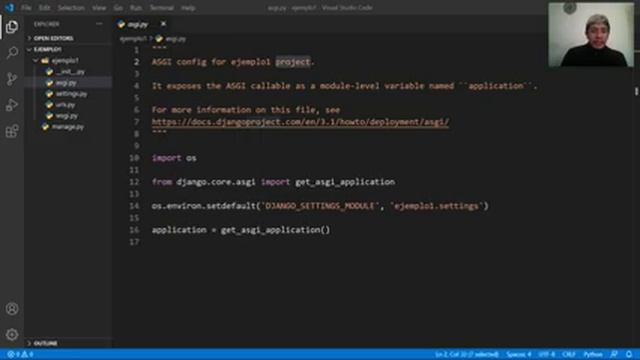Click the feedback icon in status bar
The image size is (640, 360).
[614, 354]
